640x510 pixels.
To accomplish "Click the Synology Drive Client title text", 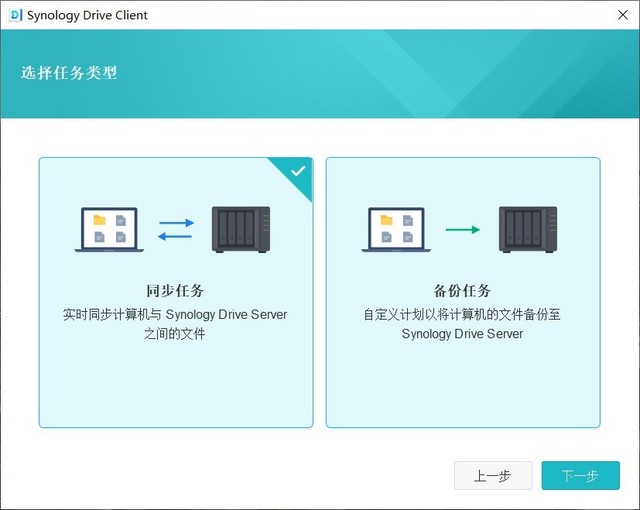I will click(x=87, y=15).
